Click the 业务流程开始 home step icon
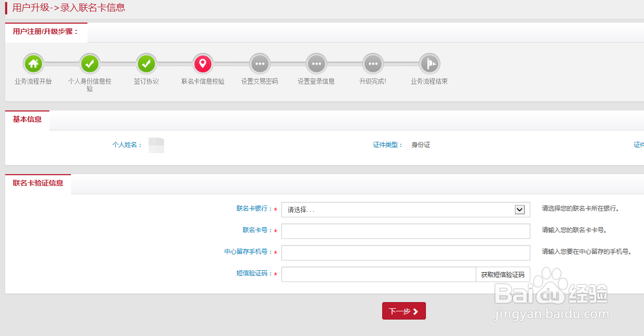Screen dimensions: 644x336 [x=33, y=63]
